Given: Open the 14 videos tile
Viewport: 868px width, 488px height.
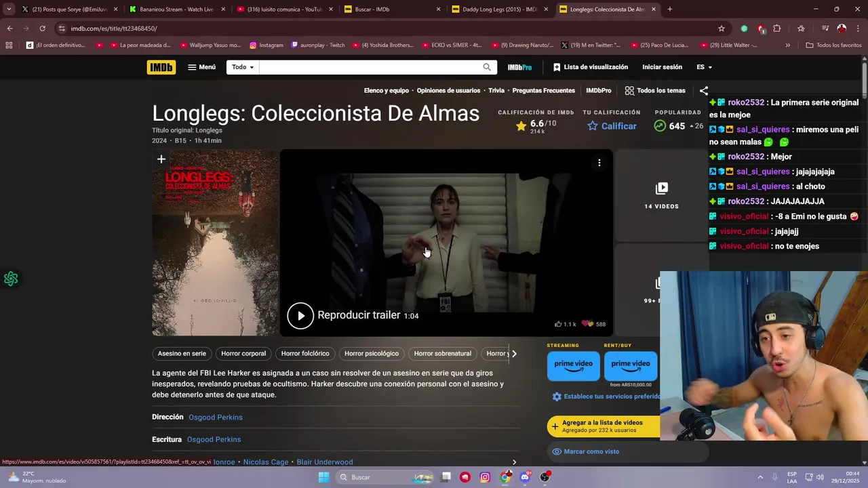Looking at the screenshot, I should click(661, 196).
